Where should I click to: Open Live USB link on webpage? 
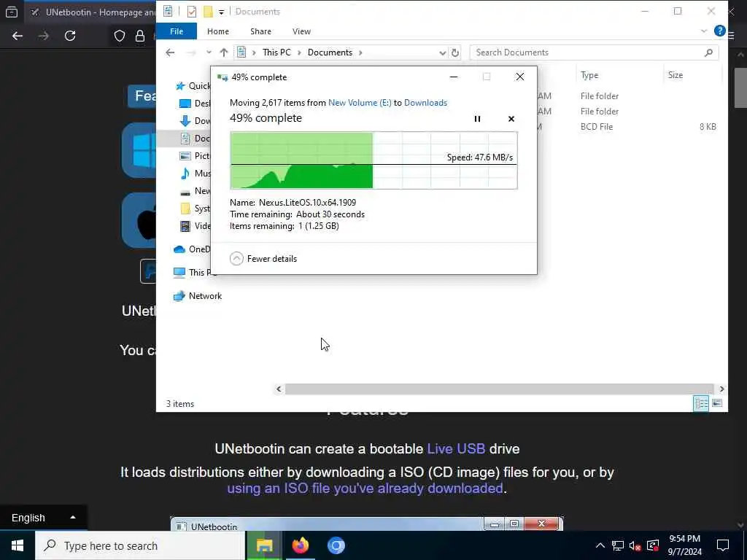pyautogui.click(x=456, y=448)
